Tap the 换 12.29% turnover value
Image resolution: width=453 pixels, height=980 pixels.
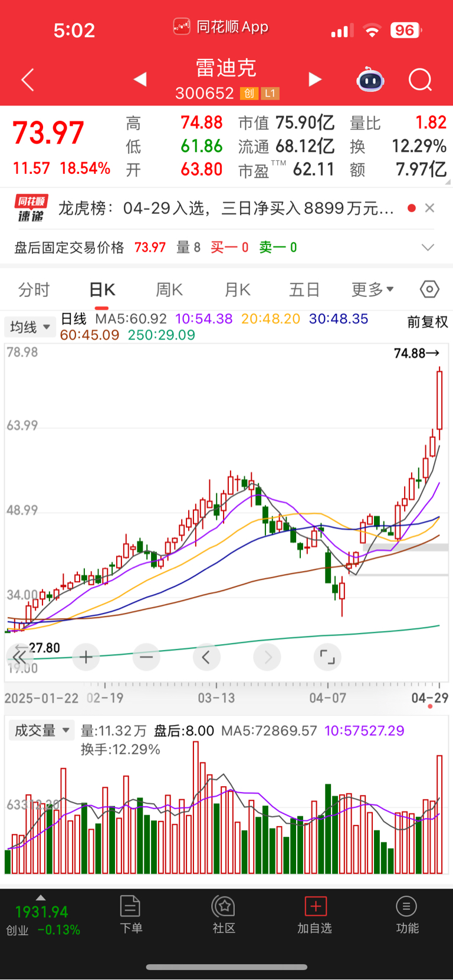point(419,146)
